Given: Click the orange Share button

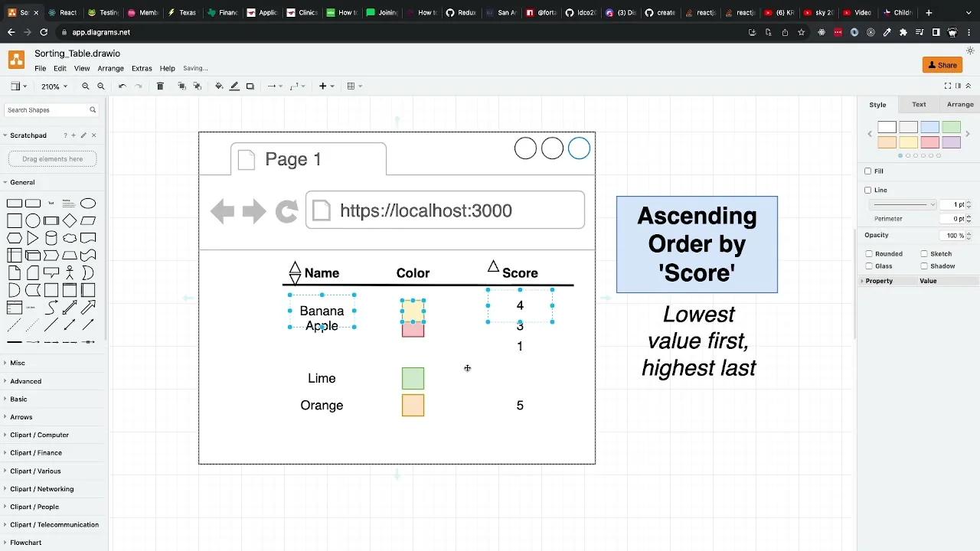Looking at the screenshot, I should (x=942, y=65).
